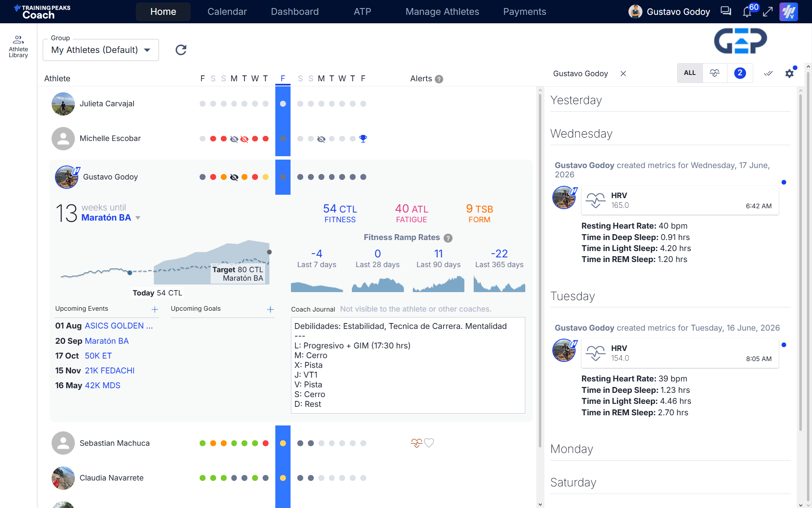The width and height of the screenshot is (812, 508).
Task: Expand the Maratón BA event dropdown arrow
Action: coord(138,218)
